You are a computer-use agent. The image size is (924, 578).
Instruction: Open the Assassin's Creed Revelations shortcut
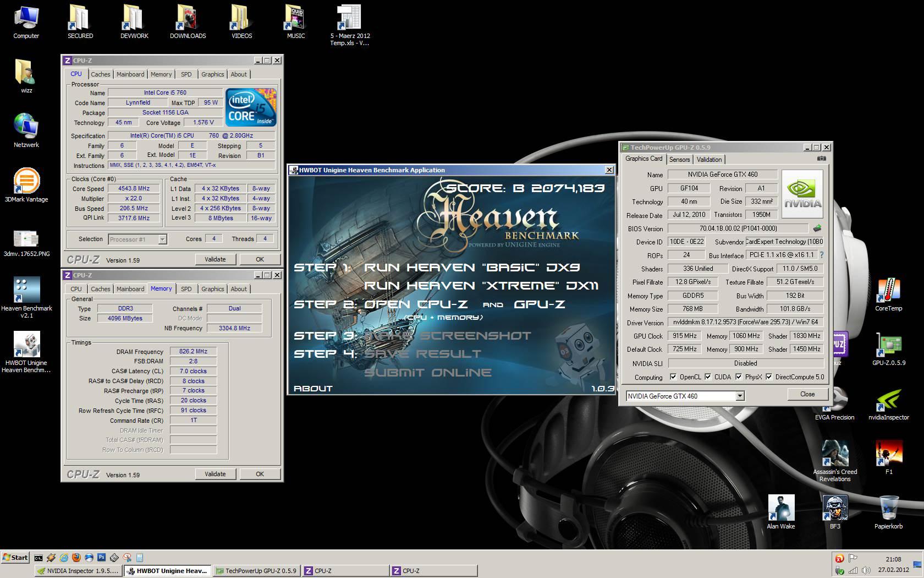point(834,461)
